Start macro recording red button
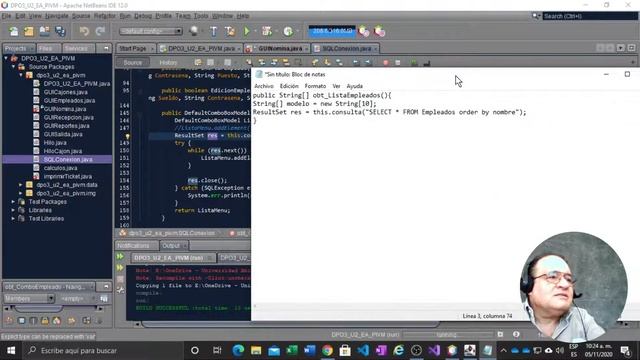 coord(386,63)
